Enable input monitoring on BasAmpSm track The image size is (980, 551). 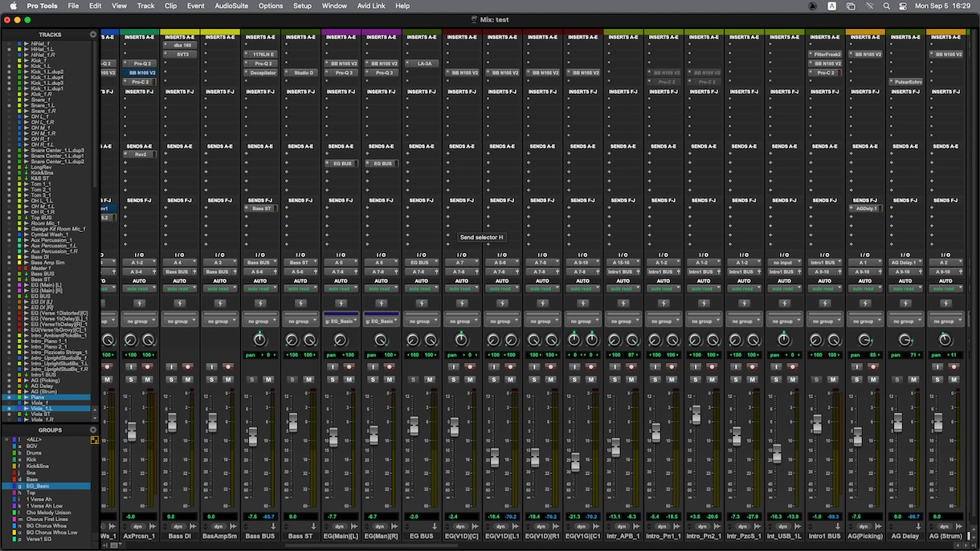pyautogui.click(x=211, y=367)
